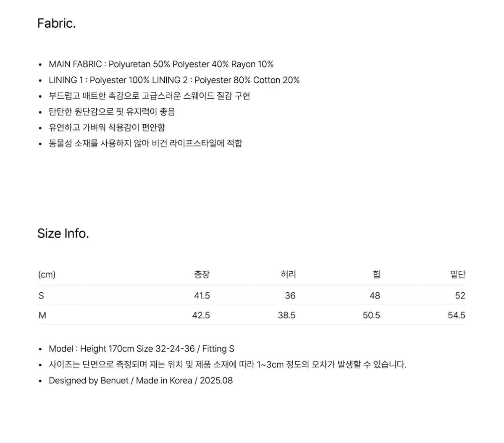504x443 pixels.
Task: Click the (cm) unit label
Action: coord(47,275)
